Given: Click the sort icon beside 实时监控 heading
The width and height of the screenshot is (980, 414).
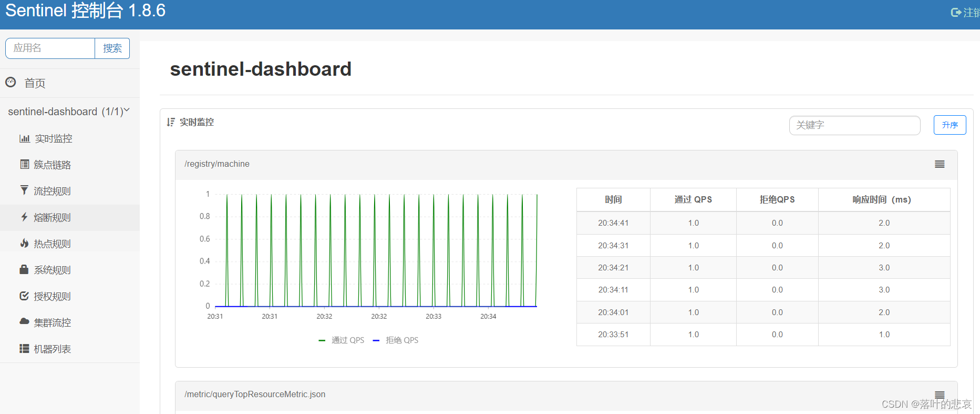Looking at the screenshot, I should 171,122.
